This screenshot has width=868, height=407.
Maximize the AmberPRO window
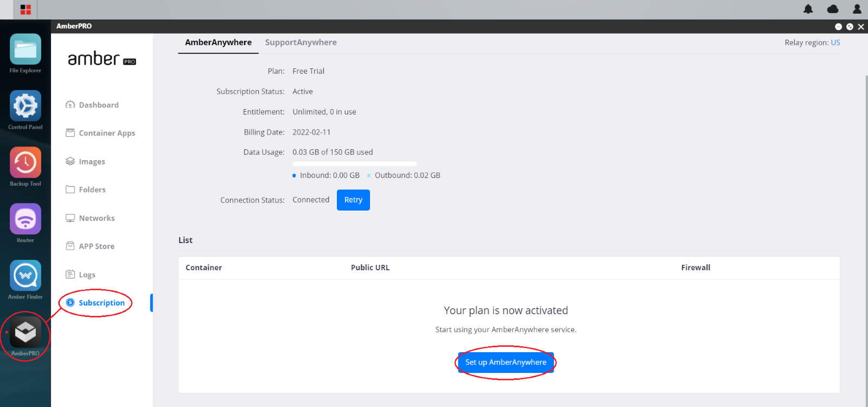[850, 27]
